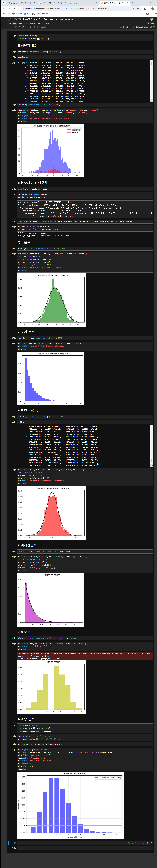Click the Python 3 (ipykernel) kernel name

point(144,27)
